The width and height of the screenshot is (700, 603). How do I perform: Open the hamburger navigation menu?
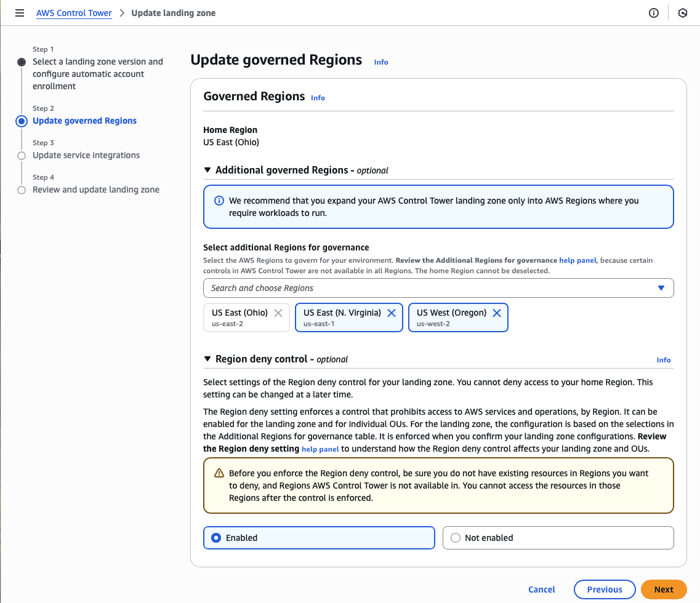[x=20, y=13]
